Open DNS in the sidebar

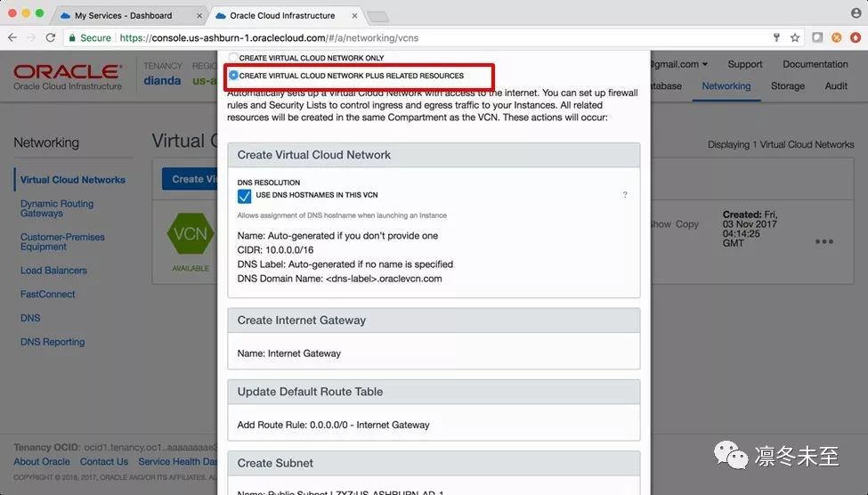coord(30,318)
